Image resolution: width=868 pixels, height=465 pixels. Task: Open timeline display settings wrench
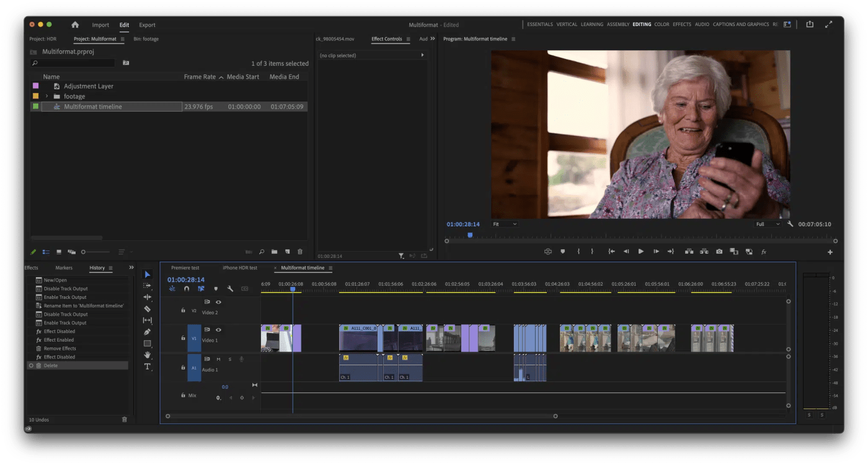coord(230,289)
